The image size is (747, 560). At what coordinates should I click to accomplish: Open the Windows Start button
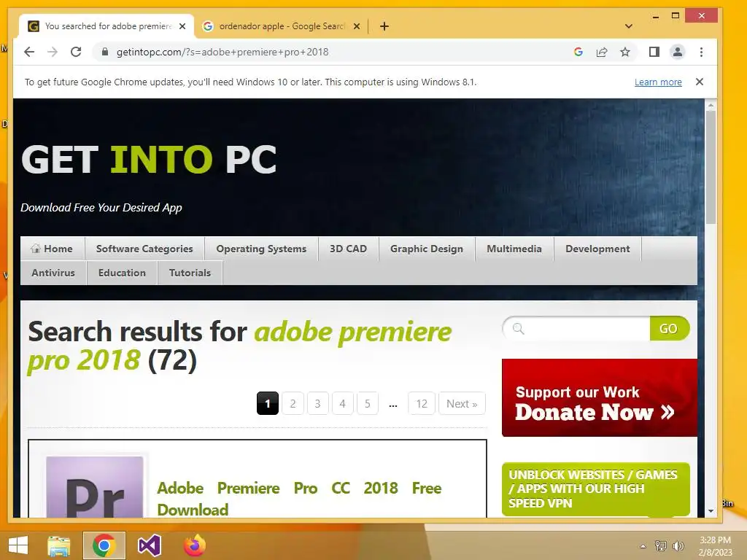(18, 545)
